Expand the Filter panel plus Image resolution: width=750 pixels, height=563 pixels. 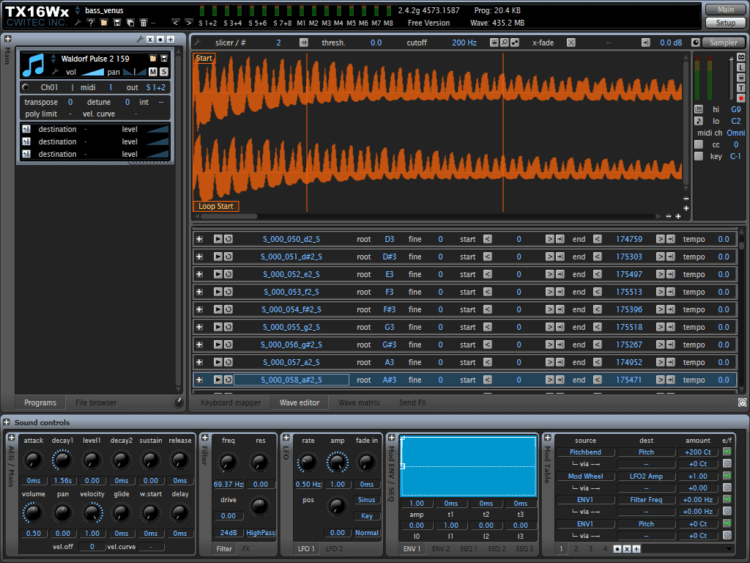205,438
